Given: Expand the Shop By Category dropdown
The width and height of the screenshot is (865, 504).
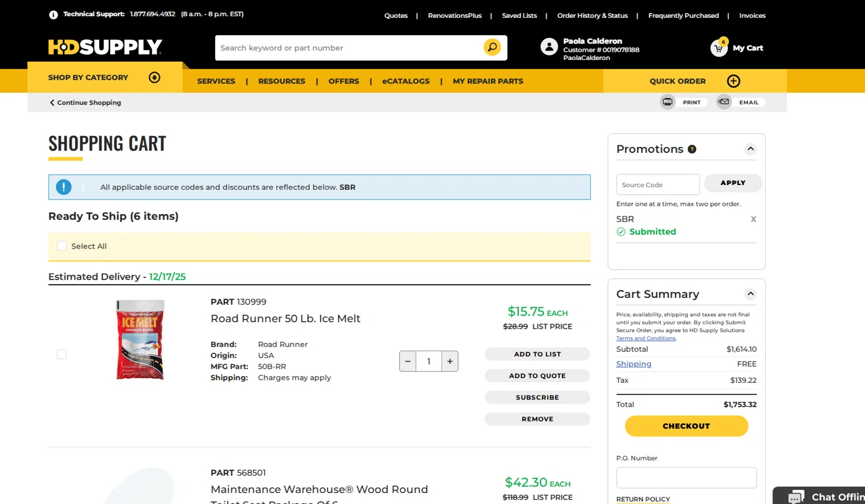Looking at the screenshot, I should click(155, 77).
